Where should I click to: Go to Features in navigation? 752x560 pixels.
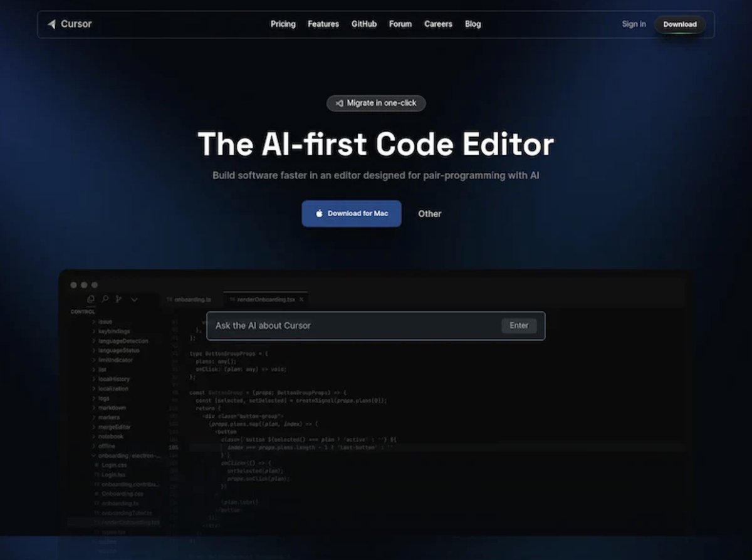tap(323, 24)
